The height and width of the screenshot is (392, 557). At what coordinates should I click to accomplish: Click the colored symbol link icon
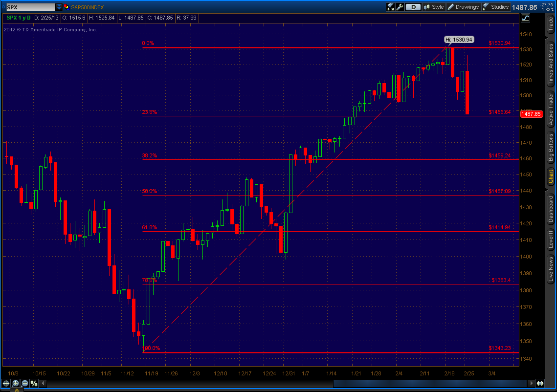(67, 7)
